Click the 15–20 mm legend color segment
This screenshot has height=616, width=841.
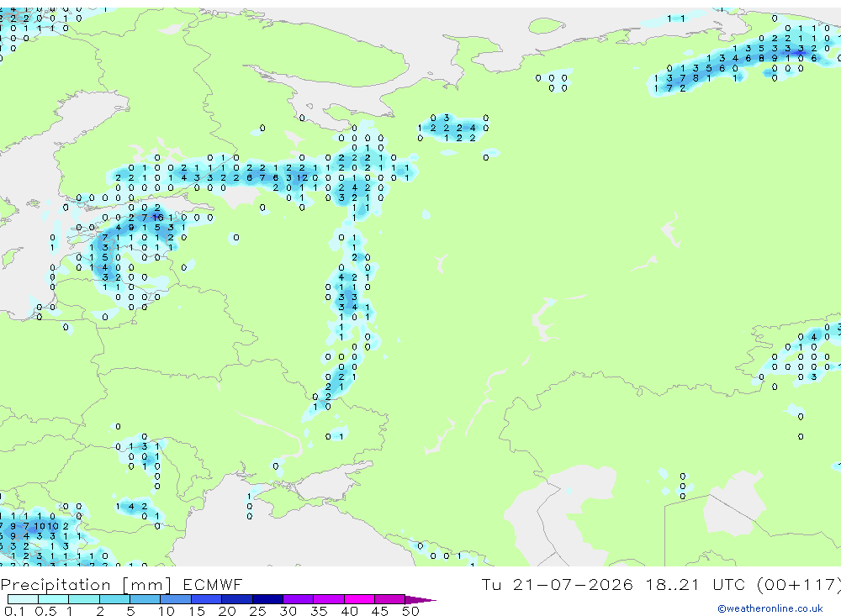click(206, 599)
